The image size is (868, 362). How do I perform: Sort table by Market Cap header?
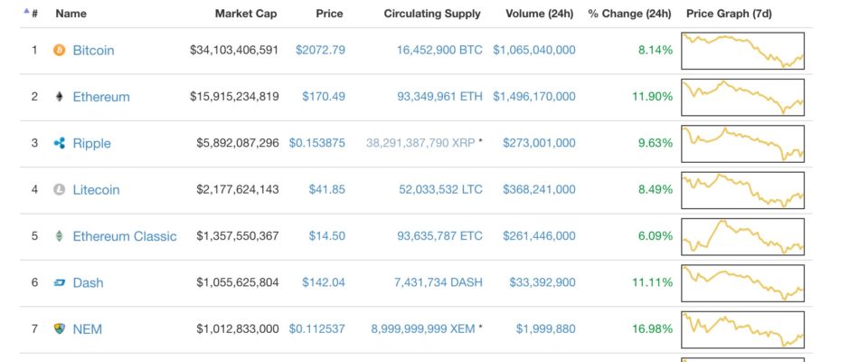coord(246,14)
